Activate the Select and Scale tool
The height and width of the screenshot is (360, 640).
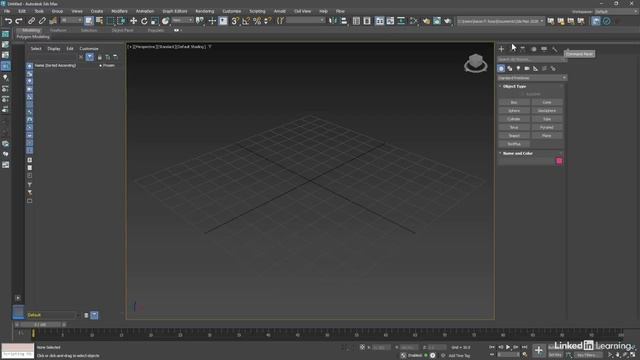(155, 21)
